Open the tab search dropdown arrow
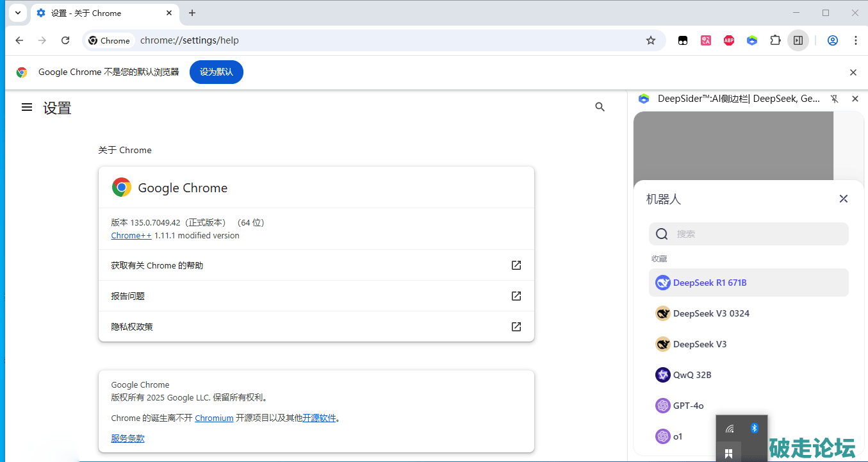Screen dimensions: 868x462 [18, 13]
